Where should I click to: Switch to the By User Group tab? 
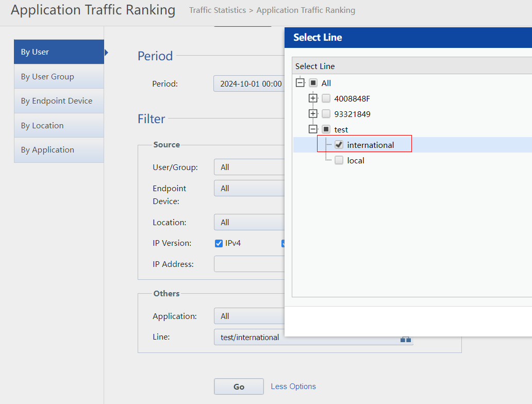pyautogui.click(x=59, y=77)
